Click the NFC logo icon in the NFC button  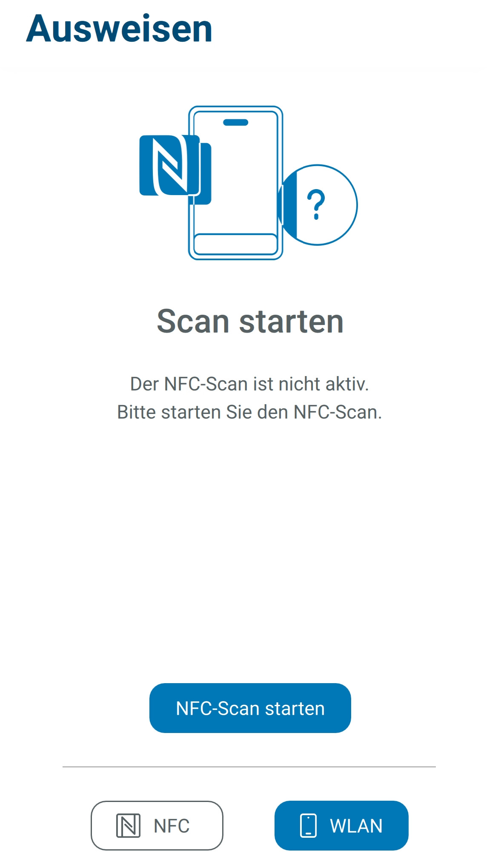pyautogui.click(x=128, y=825)
